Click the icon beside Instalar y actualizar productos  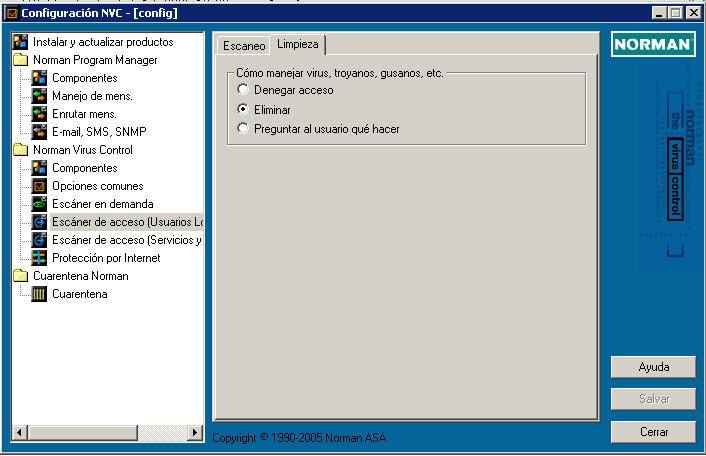[20, 42]
